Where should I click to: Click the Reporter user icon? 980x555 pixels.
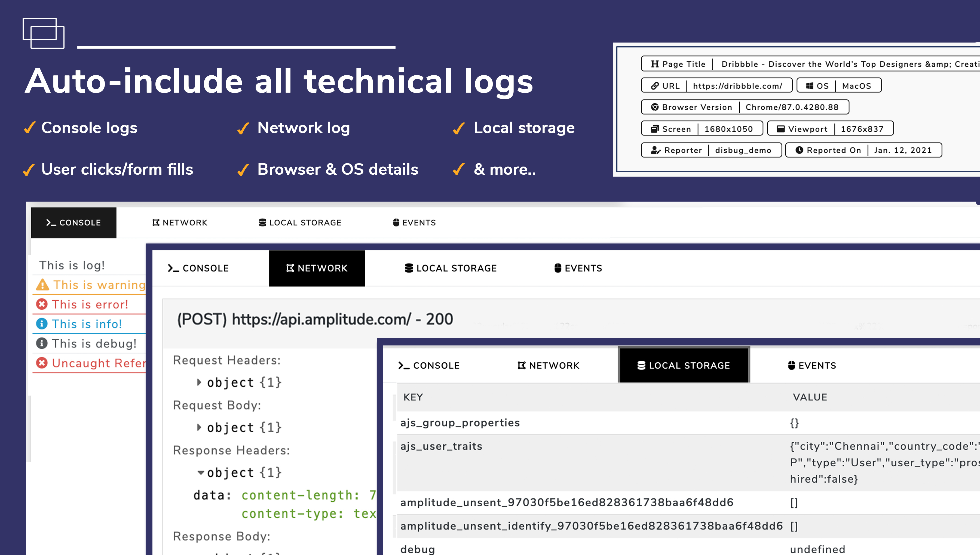pyautogui.click(x=656, y=150)
